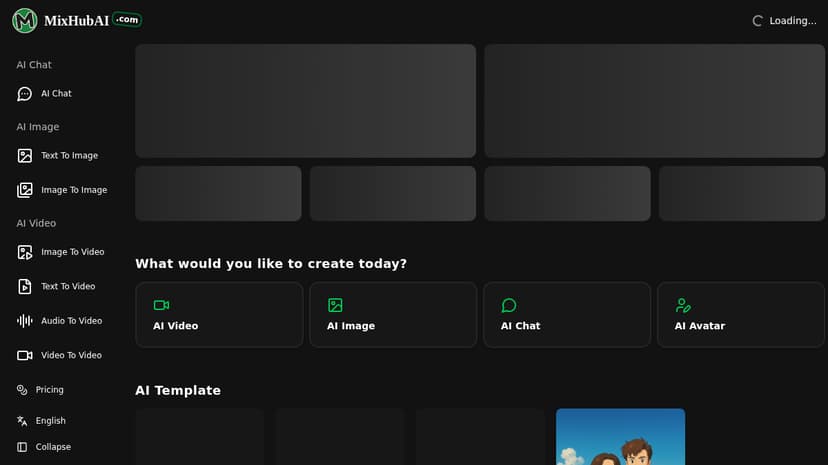
Task: Click the Video To Video camera icon
Action: (24, 355)
